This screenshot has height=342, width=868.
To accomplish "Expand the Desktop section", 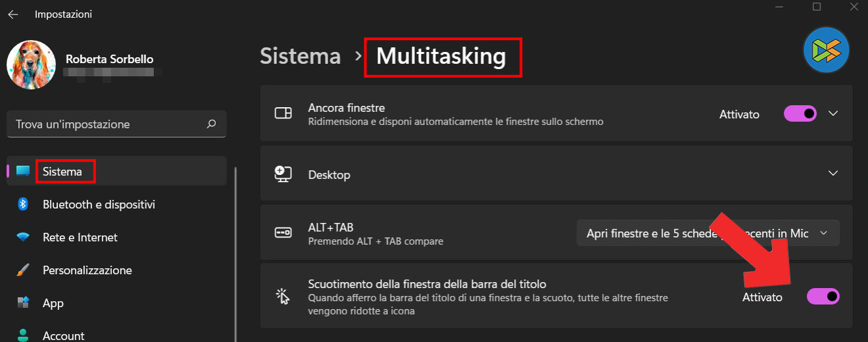I will (x=833, y=174).
